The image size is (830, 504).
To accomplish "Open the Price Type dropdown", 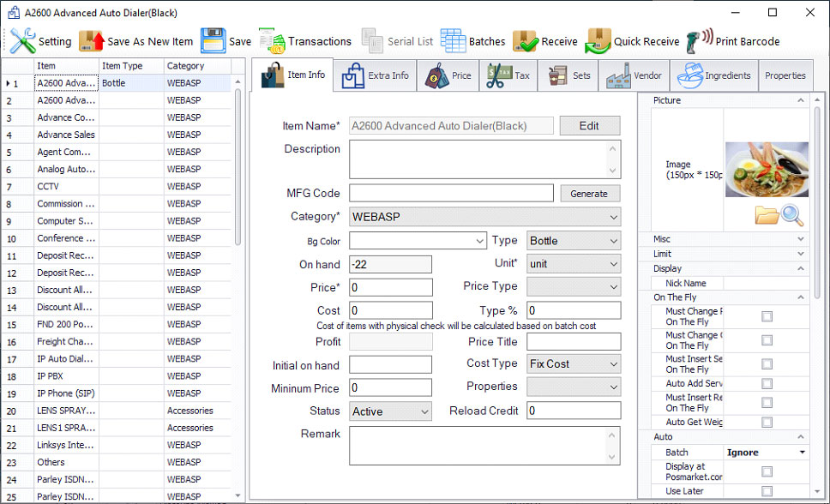I will click(x=574, y=287).
